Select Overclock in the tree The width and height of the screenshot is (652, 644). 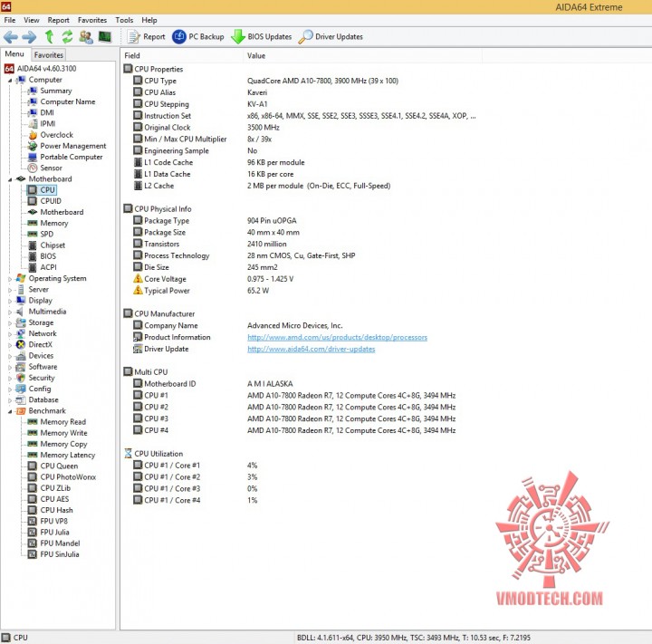(x=56, y=135)
